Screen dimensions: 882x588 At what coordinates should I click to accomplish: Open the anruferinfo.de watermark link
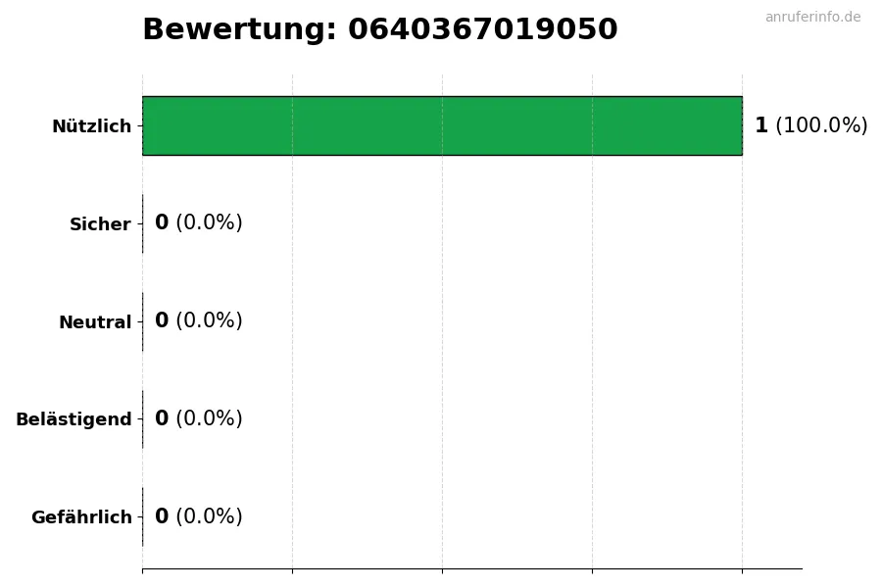(x=812, y=18)
